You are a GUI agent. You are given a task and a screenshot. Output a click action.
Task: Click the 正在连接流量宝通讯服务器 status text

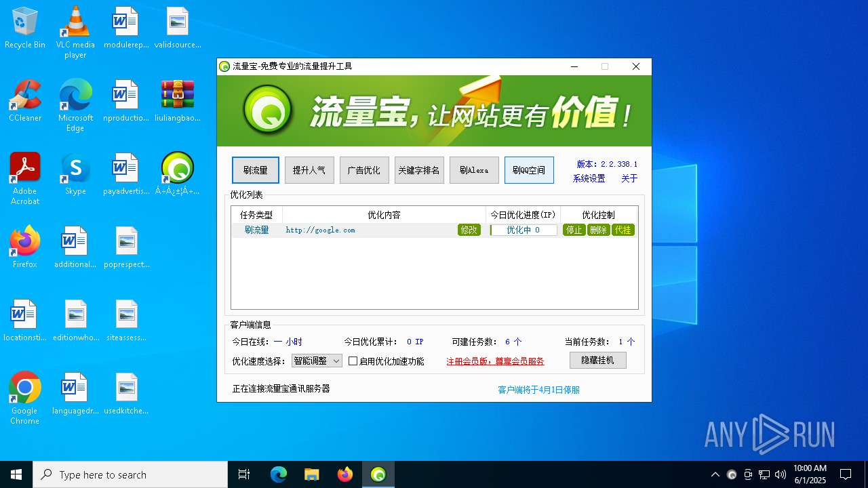(x=281, y=388)
